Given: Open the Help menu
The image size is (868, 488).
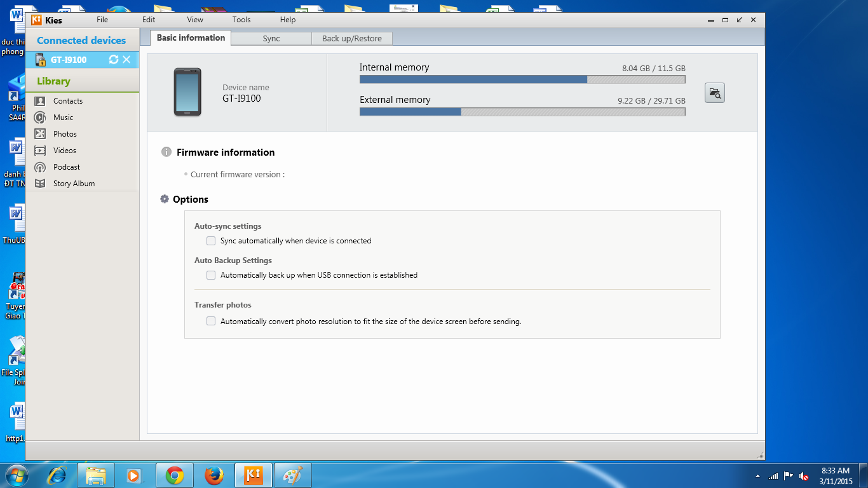Looking at the screenshot, I should click(288, 20).
